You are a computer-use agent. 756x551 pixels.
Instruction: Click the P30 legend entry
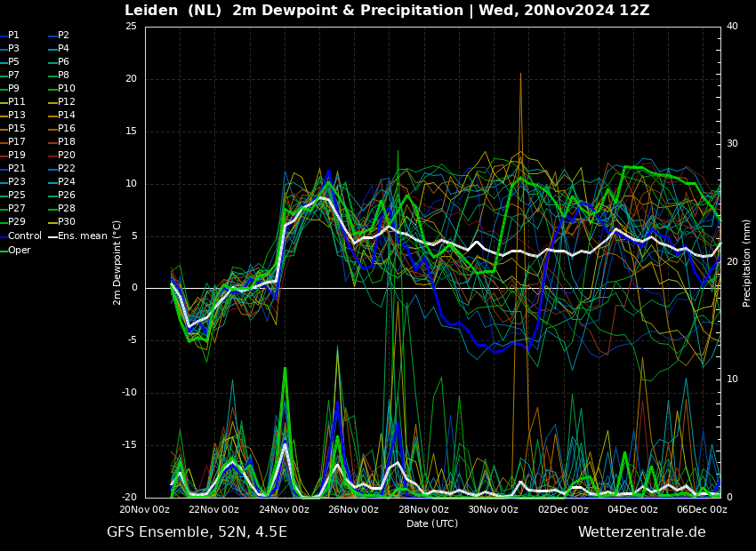click(x=62, y=221)
